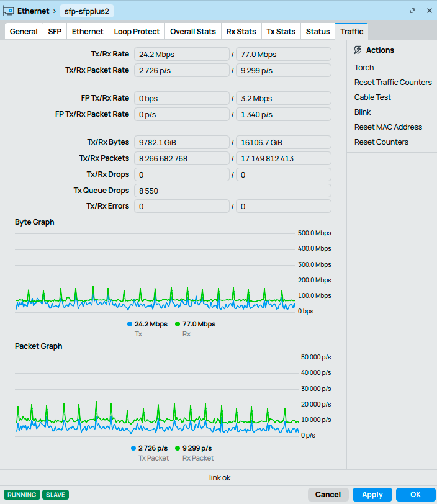Click the Tx Rate field showing 24.2 Mbps
The height and width of the screenshot is (504, 437).
(182, 55)
